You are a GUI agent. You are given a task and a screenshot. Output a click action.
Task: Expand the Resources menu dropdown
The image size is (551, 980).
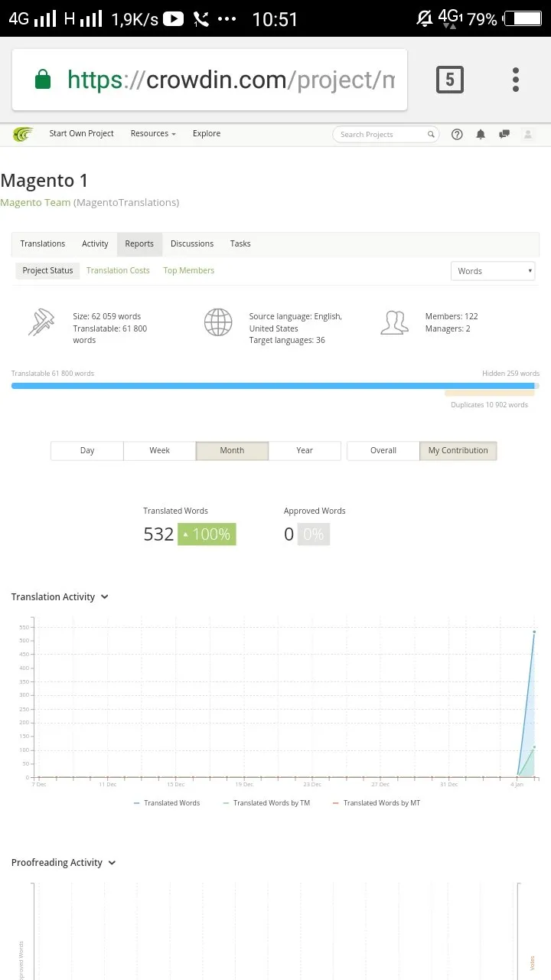coord(153,133)
